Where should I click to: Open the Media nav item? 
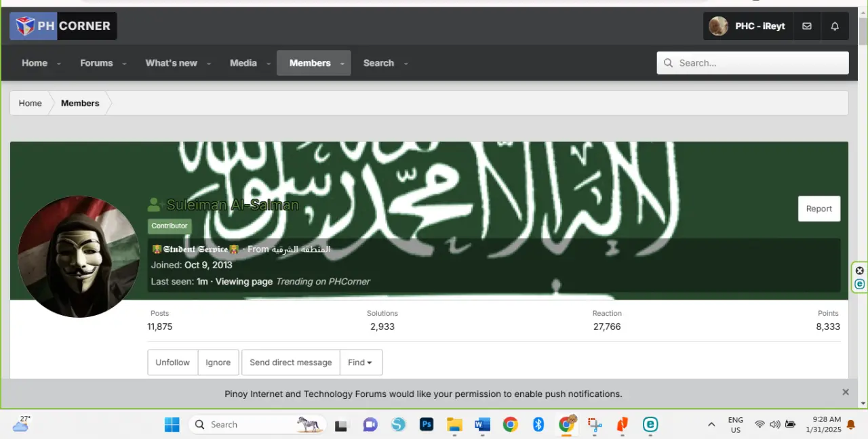(243, 63)
